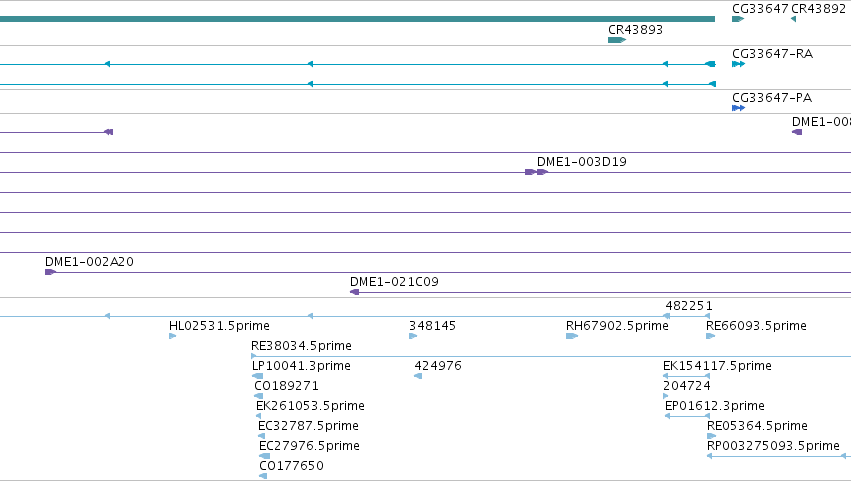Select the CG33647-PA protein label
851x481 pixels.
[x=772, y=98]
